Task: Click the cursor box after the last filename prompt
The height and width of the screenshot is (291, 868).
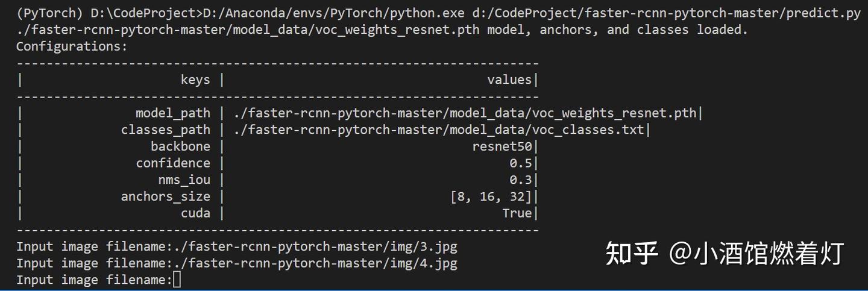Action: click(177, 280)
